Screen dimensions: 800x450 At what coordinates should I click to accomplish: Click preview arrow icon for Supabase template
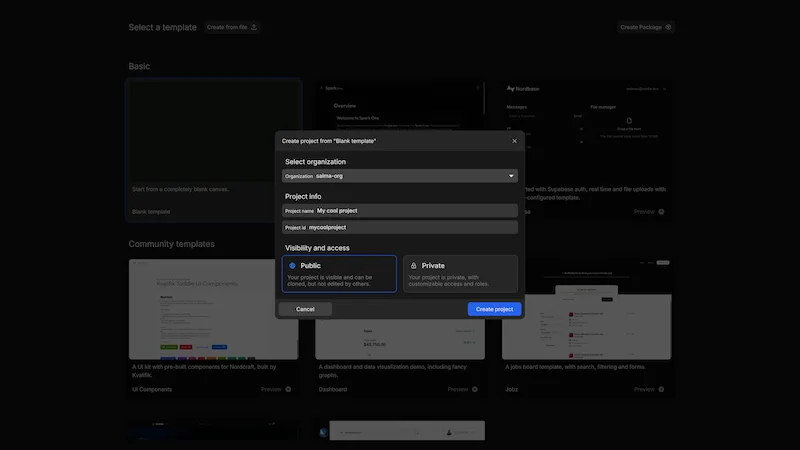tap(661, 212)
